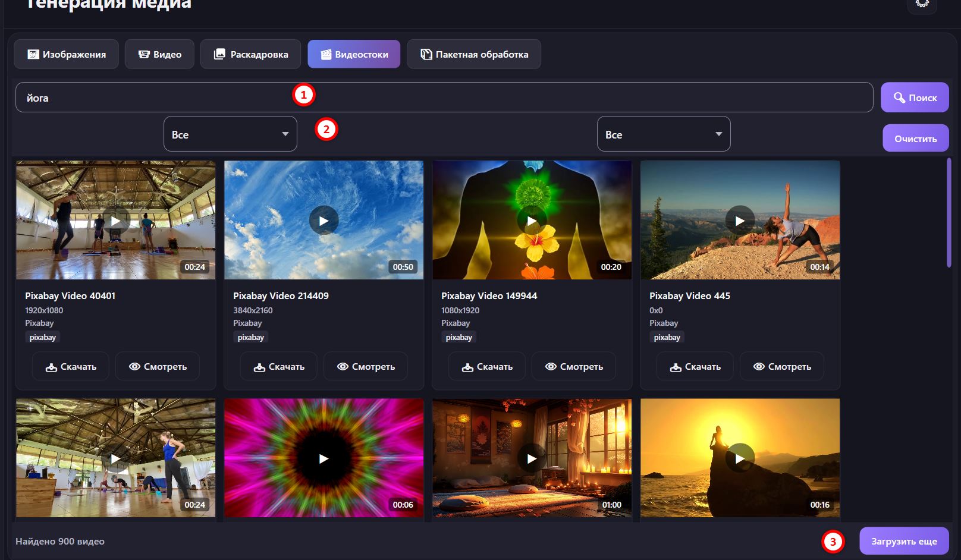Focus the search field containing йога
961x560 pixels.
pyautogui.click(x=444, y=97)
